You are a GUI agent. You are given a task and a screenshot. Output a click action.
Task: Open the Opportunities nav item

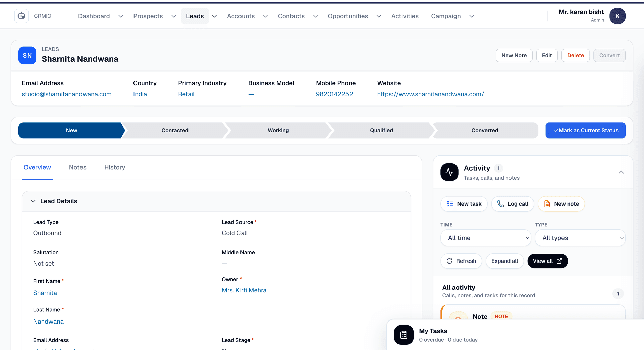click(x=348, y=16)
